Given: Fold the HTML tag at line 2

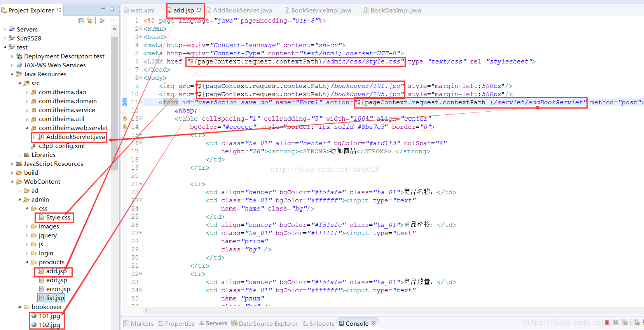Looking at the screenshot, I should tap(141, 28).
